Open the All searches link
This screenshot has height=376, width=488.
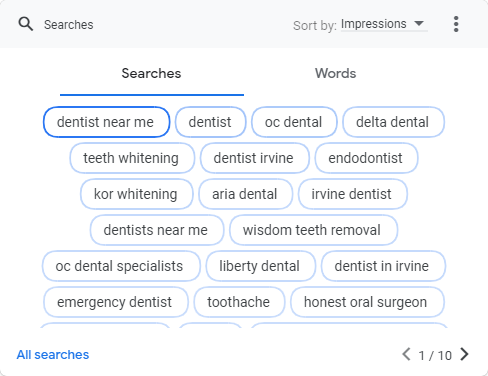click(53, 355)
